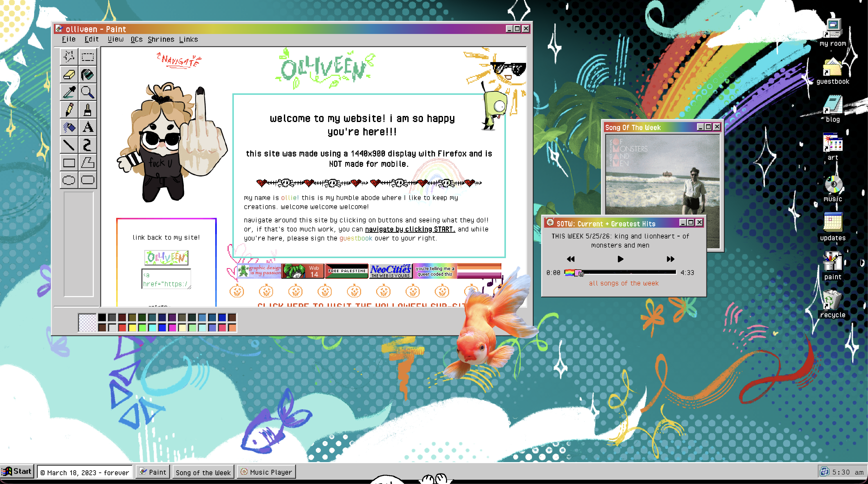Image resolution: width=868 pixels, height=484 pixels.
Task: Open the Edit menu
Action: 91,39
